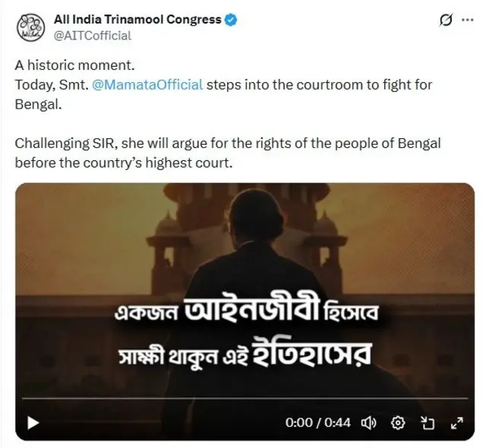
Task: Open the three-dot more options menu
Action: [x=468, y=20]
